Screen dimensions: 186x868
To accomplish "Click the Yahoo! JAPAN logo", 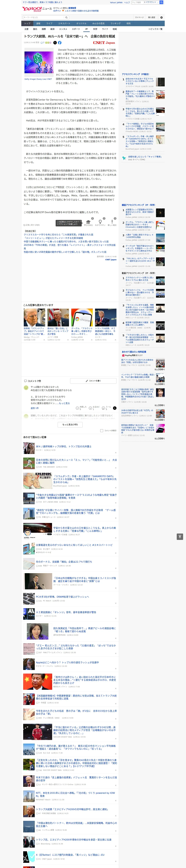I will [32, 9].
